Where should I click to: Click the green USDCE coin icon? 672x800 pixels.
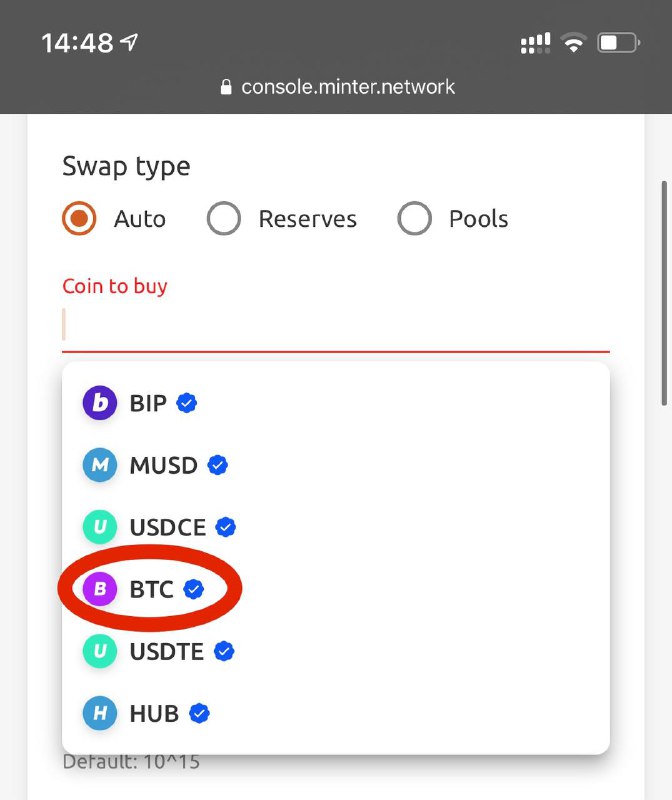click(x=100, y=527)
